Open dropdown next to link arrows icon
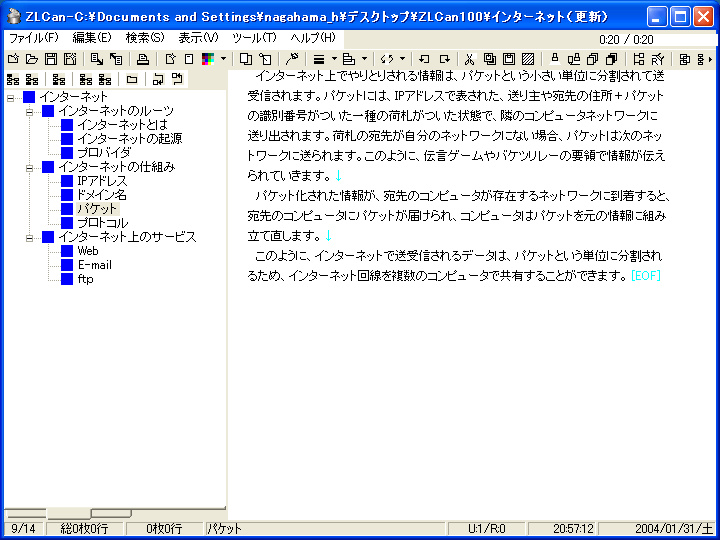Viewport: 720px width, 540px height. pyautogui.click(x=402, y=59)
